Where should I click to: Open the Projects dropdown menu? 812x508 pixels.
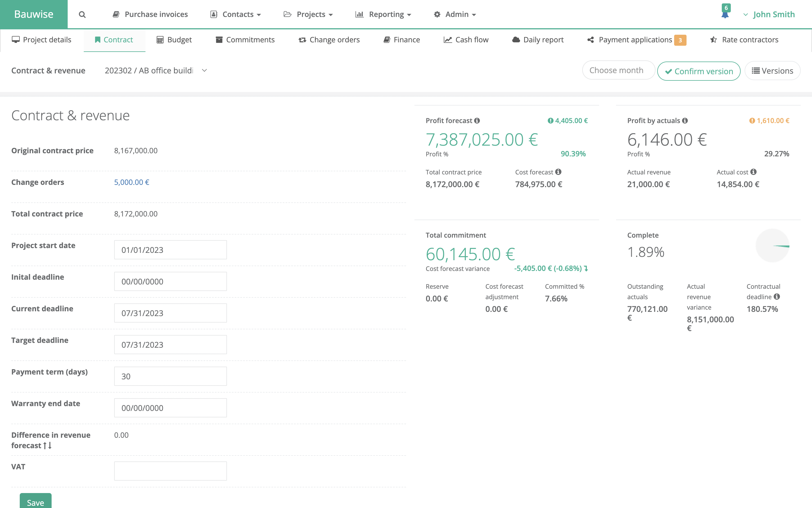[308, 14]
